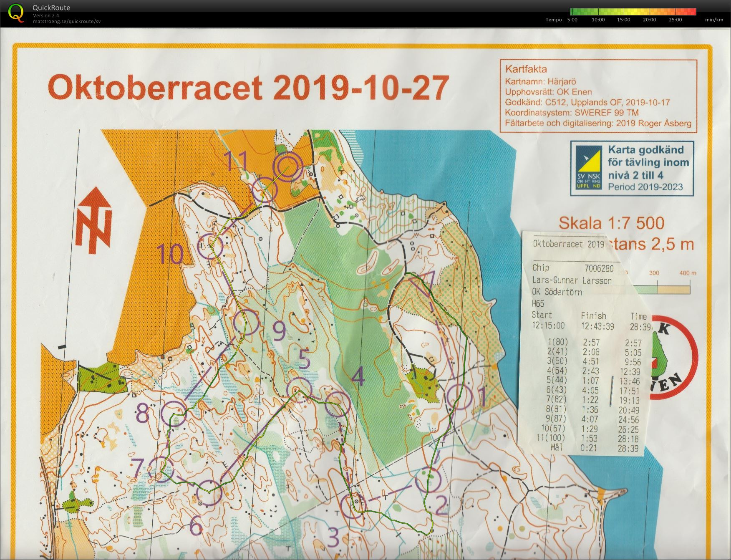Select control circle 4 on the map
The width and height of the screenshot is (731, 560).
point(337,404)
